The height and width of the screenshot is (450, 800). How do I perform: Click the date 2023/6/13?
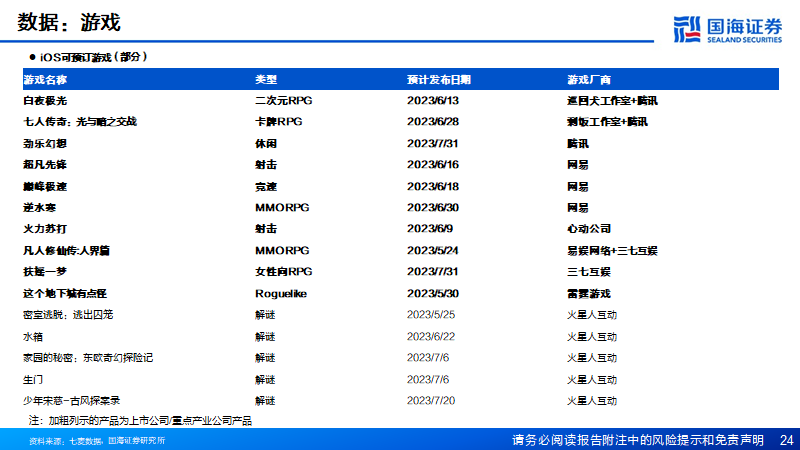coord(433,101)
